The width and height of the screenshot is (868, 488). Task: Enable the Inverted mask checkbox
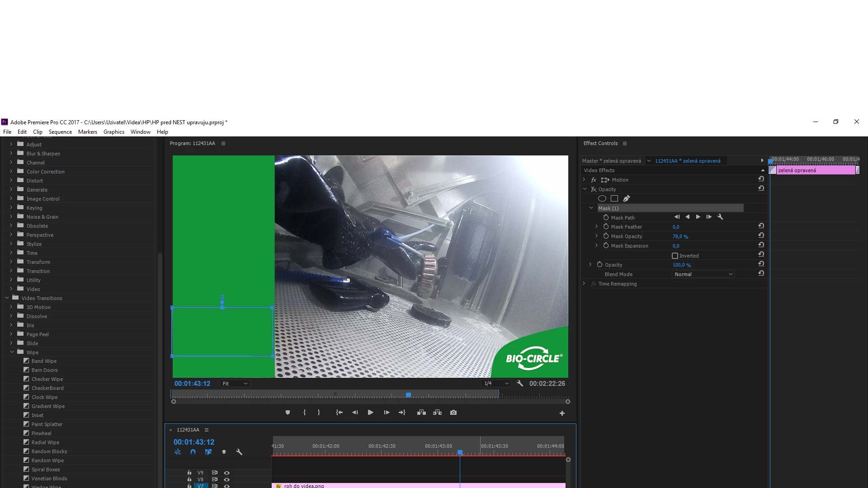pyautogui.click(x=675, y=256)
